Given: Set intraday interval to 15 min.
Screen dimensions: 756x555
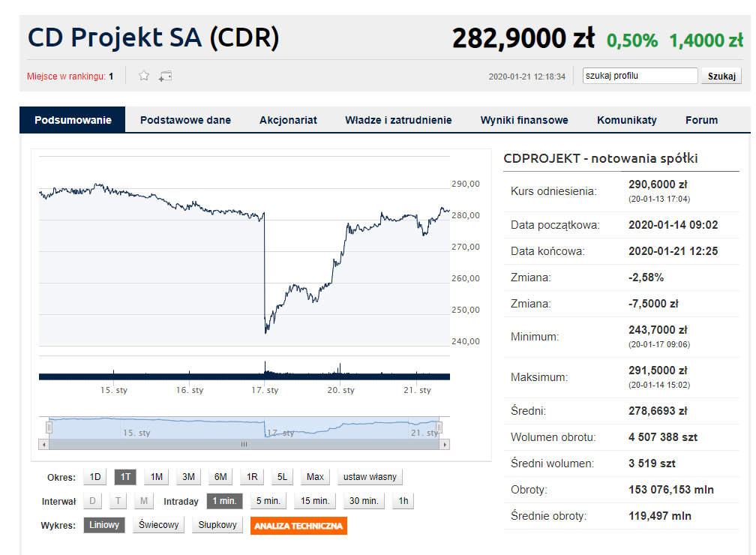Looking at the screenshot, I should point(315,501).
